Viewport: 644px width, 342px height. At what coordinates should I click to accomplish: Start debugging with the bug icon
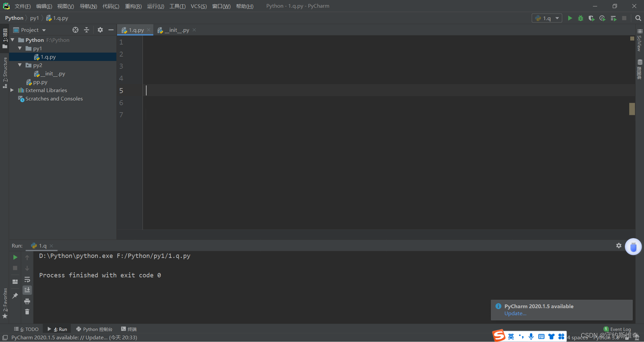581,18
